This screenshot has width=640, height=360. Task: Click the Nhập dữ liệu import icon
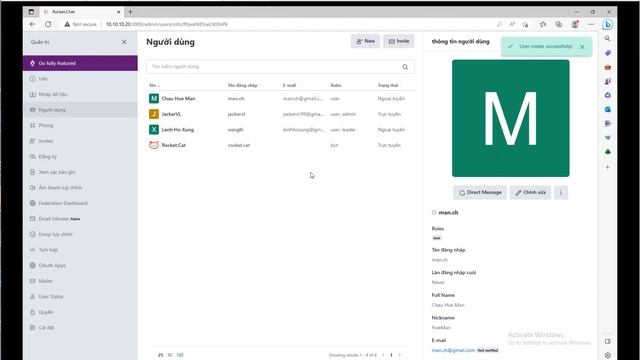pos(33,94)
